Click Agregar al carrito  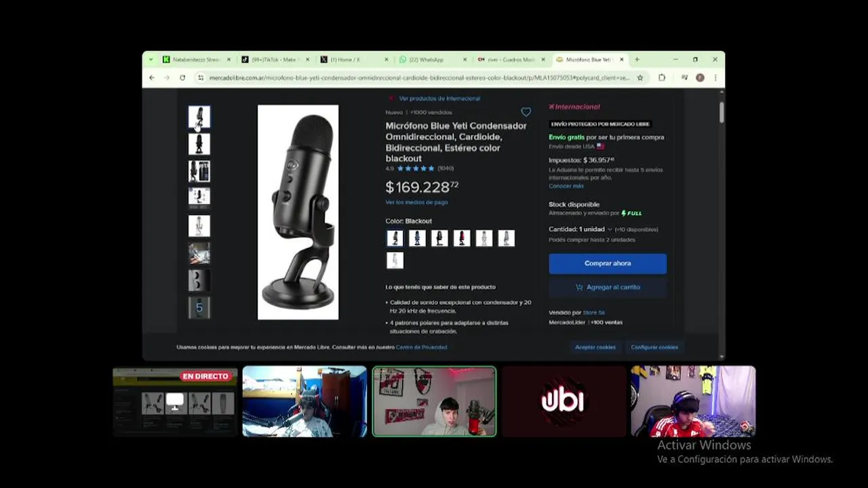pyautogui.click(x=608, y=287)
